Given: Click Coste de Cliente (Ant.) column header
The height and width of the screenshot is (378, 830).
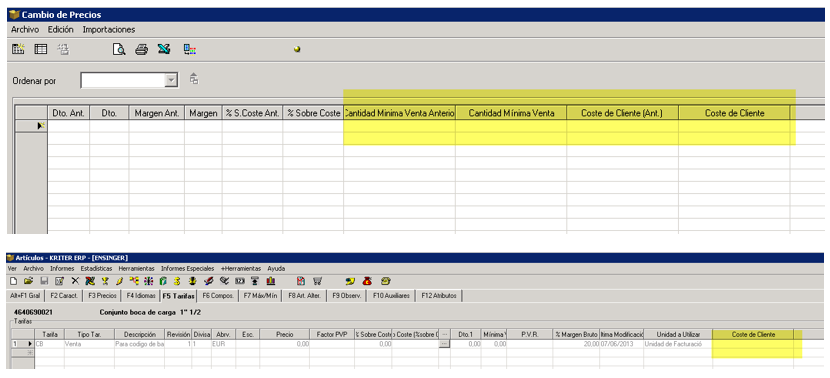Looking at the screenshot, I should 622,113.
